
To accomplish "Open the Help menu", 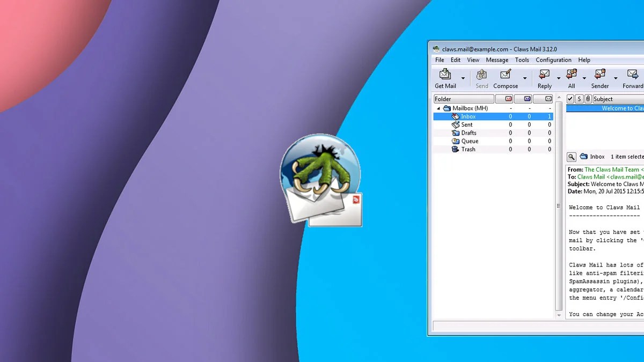I will (584, 60).
